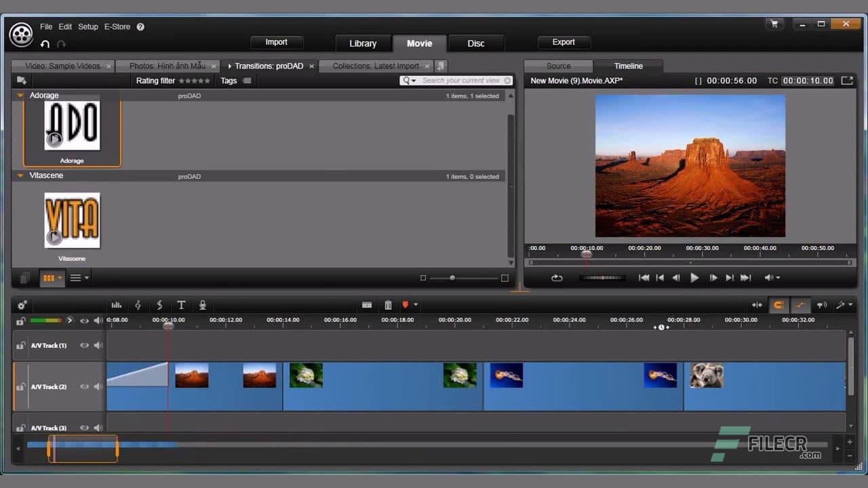
Task: Click the razor split clip icon
Action: [366, 305]
